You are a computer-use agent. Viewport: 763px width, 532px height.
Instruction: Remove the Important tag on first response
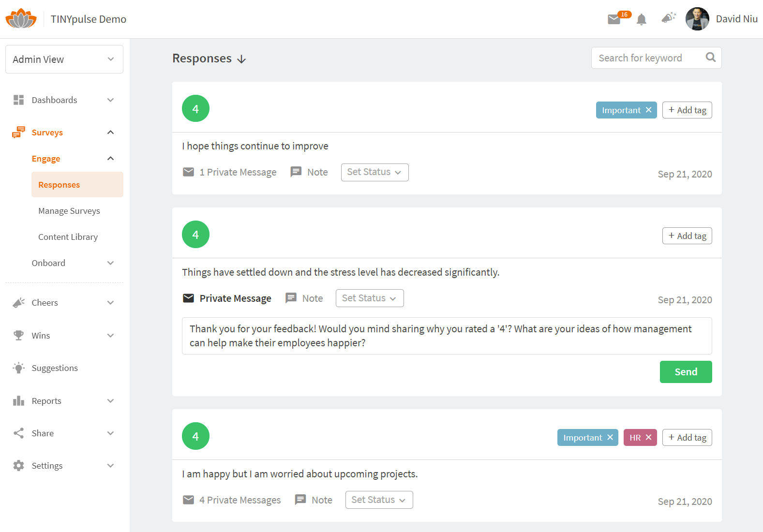click(x=648, y=110)
